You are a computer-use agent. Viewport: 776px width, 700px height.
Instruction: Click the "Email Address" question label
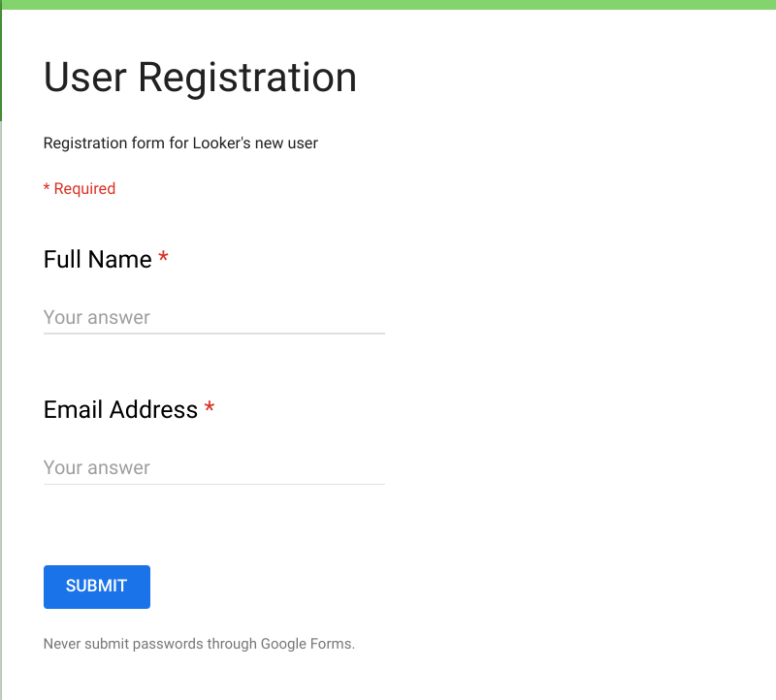[120, 410]
